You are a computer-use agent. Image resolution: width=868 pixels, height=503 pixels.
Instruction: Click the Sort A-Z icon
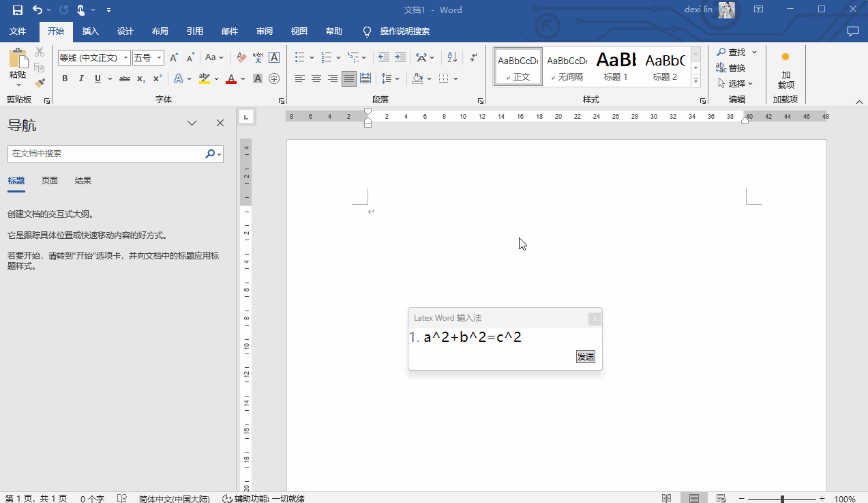pyautogui.click(x=452, y=58)
